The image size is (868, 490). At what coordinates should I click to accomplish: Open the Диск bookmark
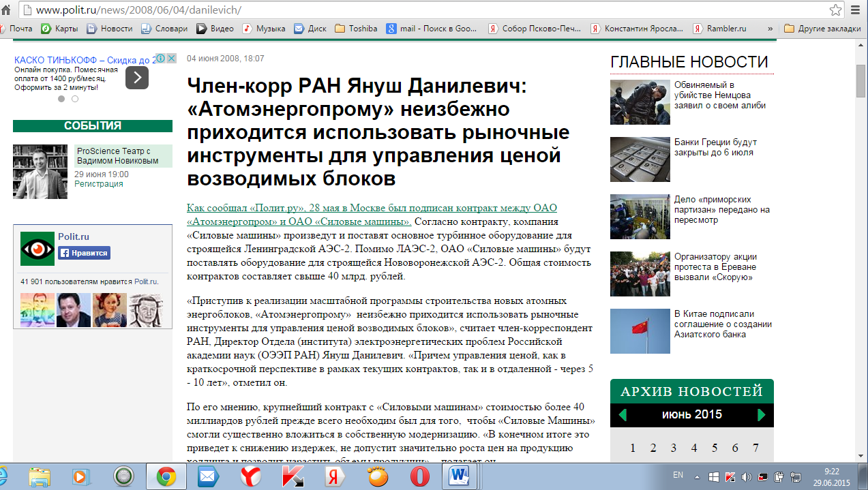(x=310, y=29)
